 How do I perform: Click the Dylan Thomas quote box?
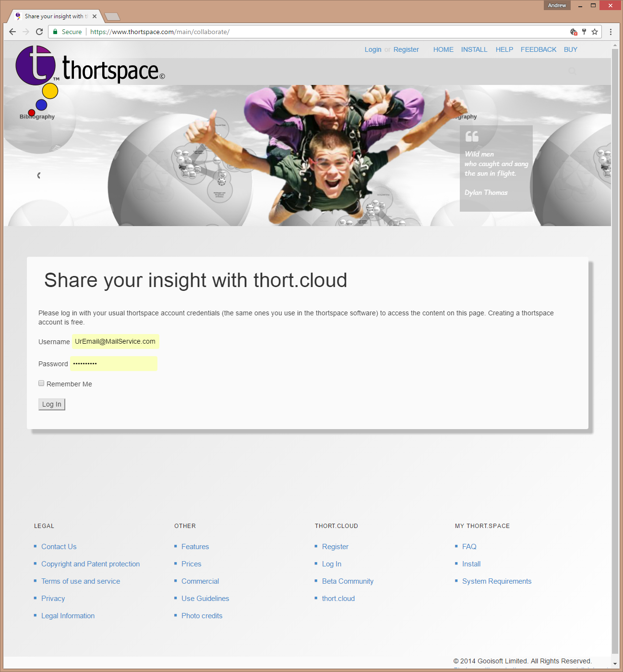[x=496, y=168]
